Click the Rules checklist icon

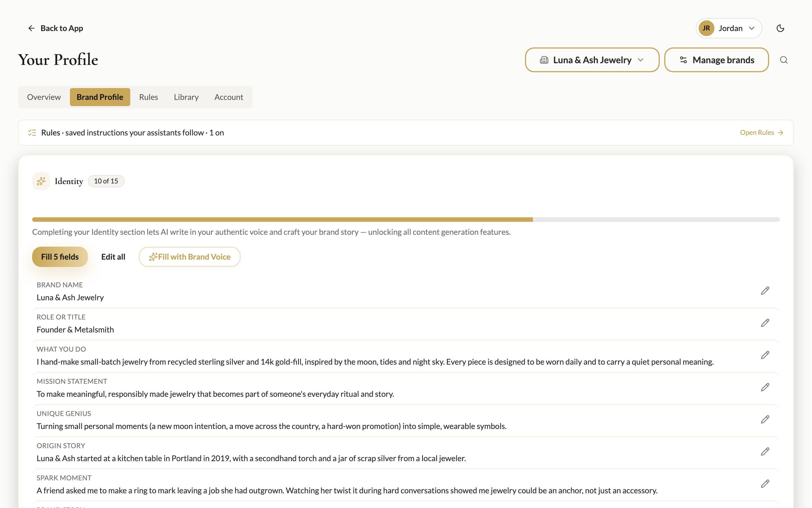32,133
